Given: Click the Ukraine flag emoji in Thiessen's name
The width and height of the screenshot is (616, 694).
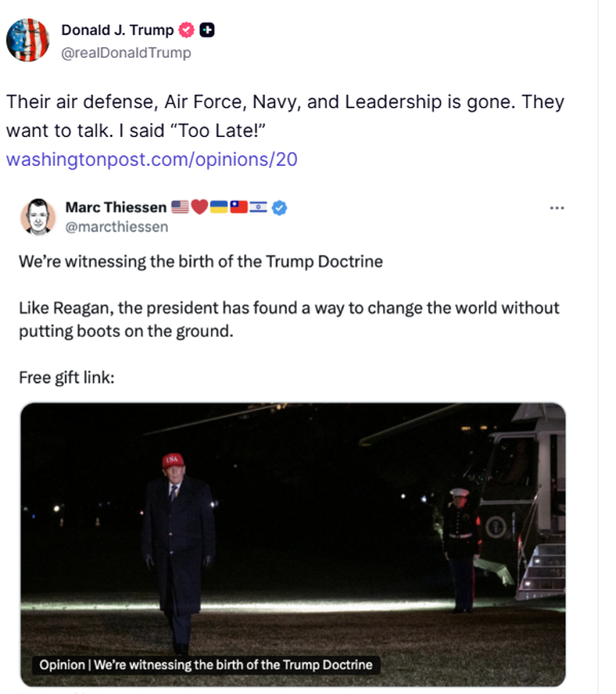Looking at the screenshot, I should pos(218,207).
